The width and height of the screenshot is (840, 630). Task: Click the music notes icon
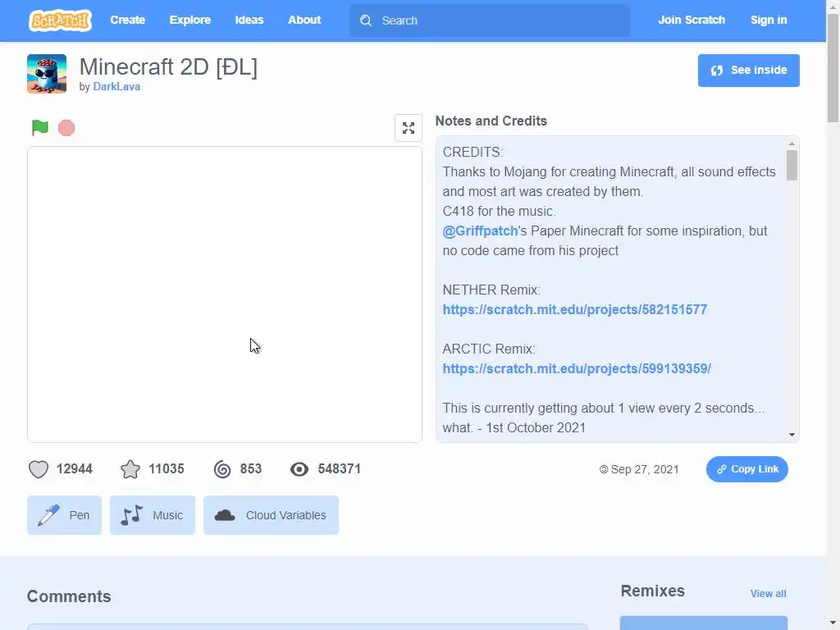(132, 515)
